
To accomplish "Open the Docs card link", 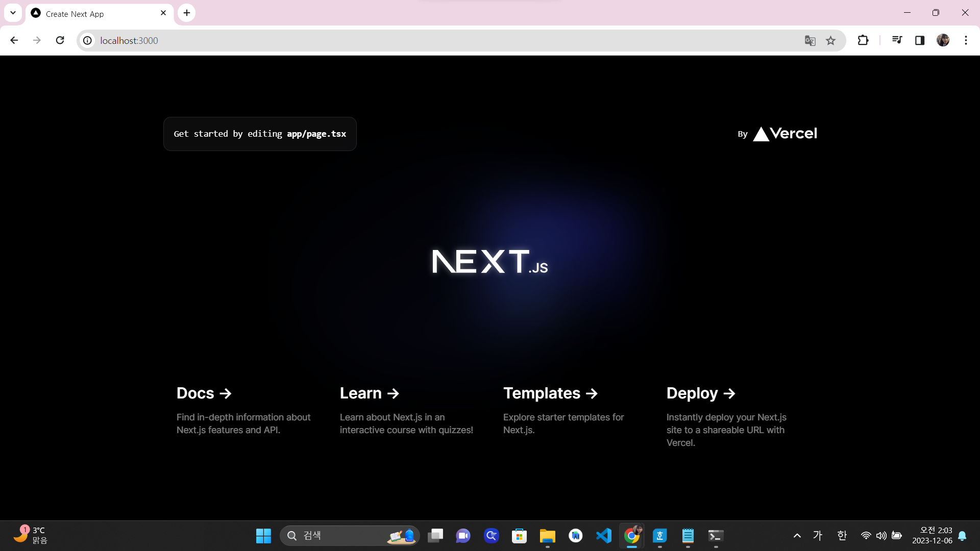I will pyautogui.click(x=245, y=411).
